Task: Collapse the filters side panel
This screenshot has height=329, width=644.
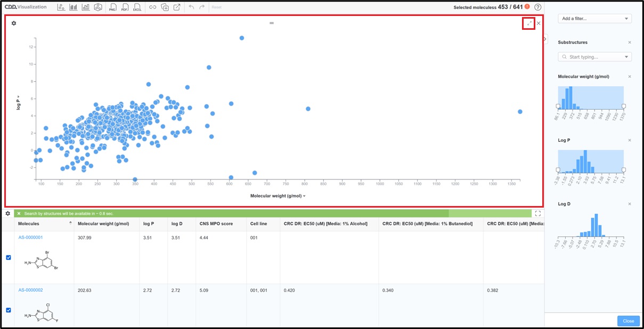Action: tap(545, 39)
